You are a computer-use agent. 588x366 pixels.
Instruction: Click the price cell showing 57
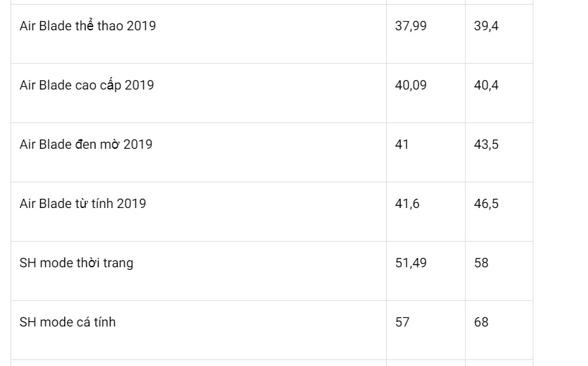point(402,323)
